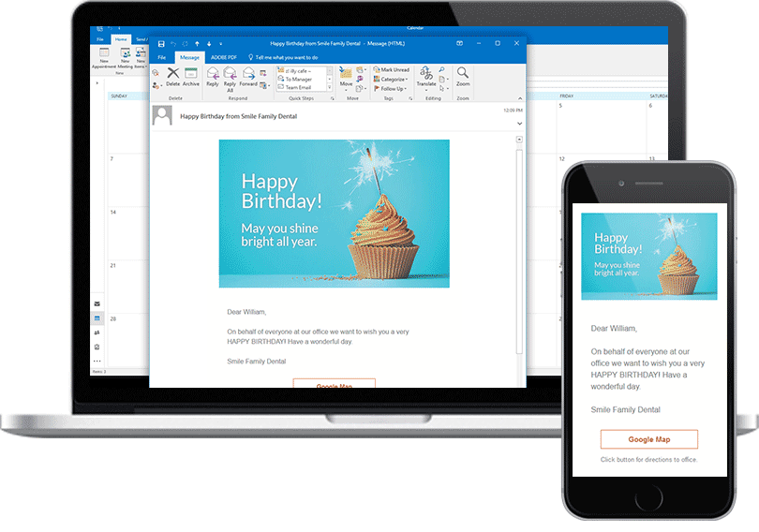Expand the Categorize dropdown

tap(391, 80)
